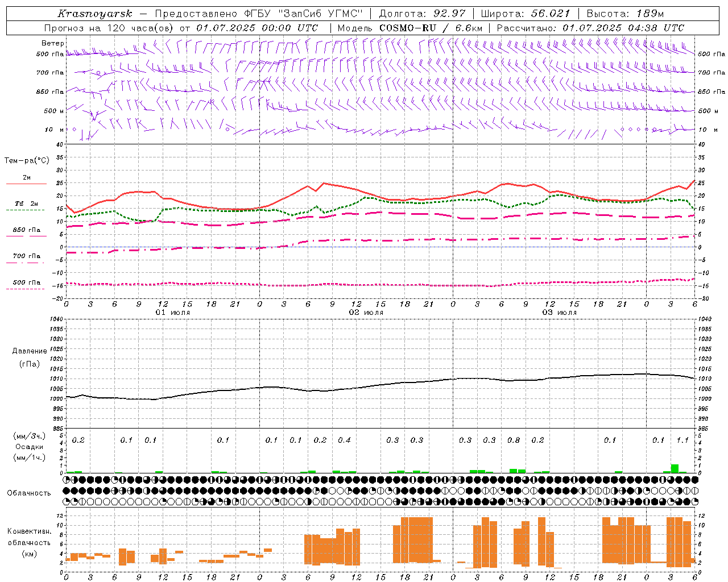Select the 'Широта: 56.021' header field

tap(526, 14)
